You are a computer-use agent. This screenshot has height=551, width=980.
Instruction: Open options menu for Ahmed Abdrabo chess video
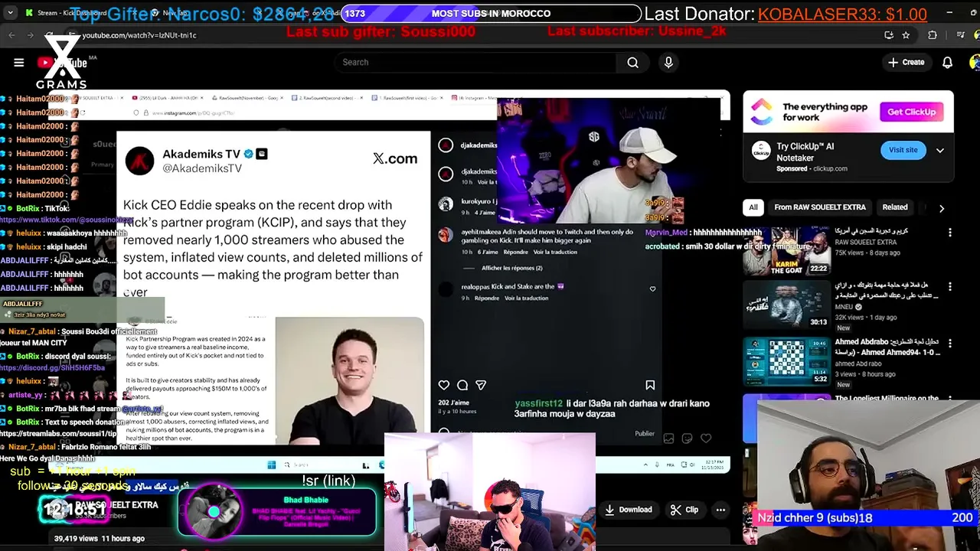950,342
